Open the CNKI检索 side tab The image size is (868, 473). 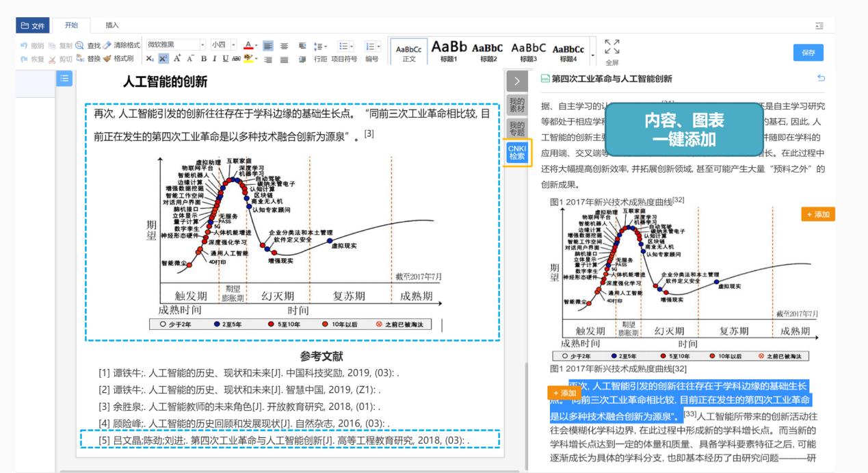pos(516,152)
